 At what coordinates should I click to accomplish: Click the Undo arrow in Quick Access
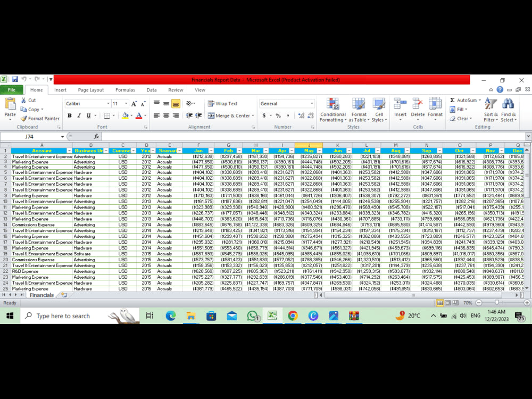tap(24, 79)
